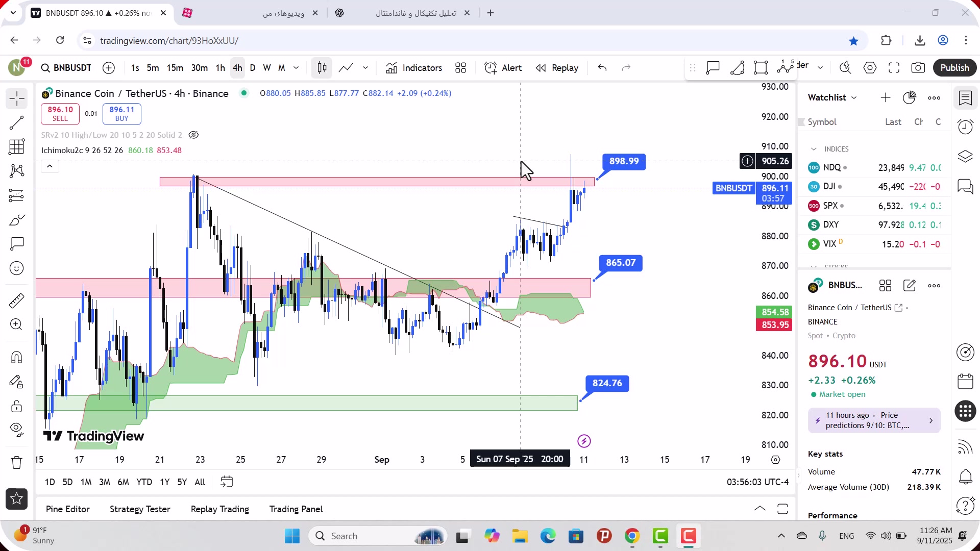Toggle SRv2 indicator visibility eye
This screenshot has height=551, width=980.
point(193,135)
